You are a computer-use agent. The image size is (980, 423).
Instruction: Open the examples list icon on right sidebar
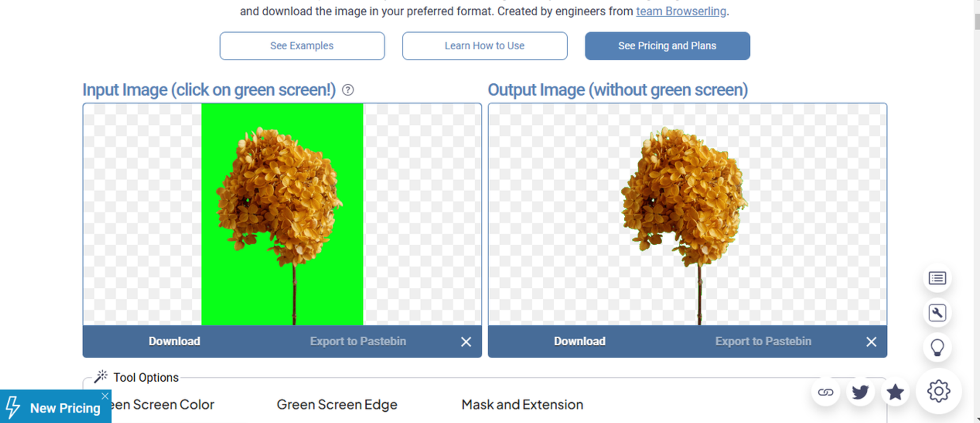tap(938, 278)
